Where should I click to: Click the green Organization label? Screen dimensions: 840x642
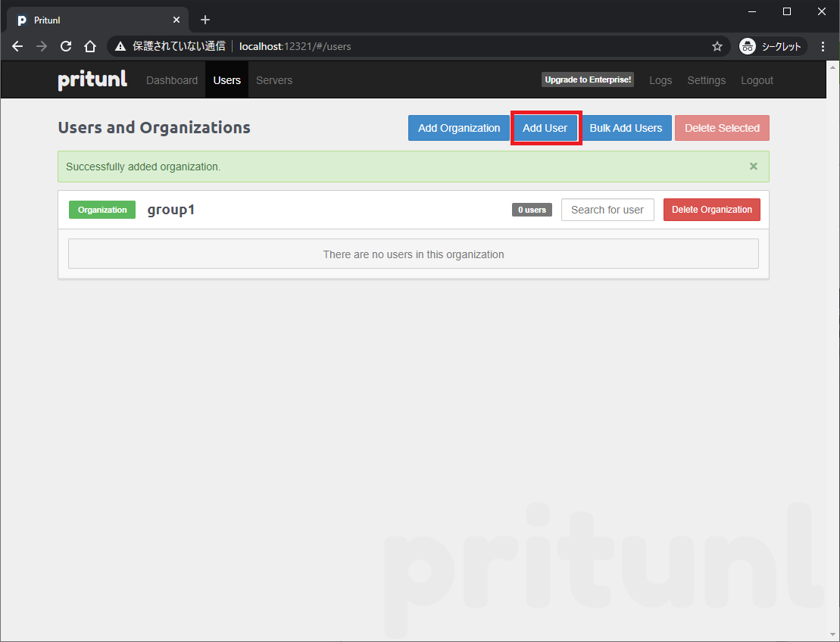pyautogui.click(x=102, y=210)
